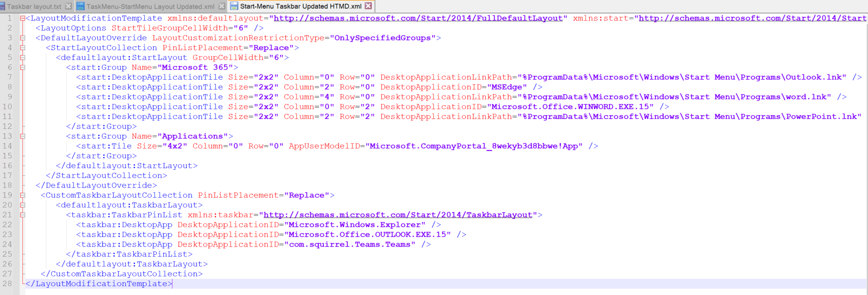This screenshot has width=868, height=295.
Task: Click line number 14 in the margin
Action: [8, 146]
